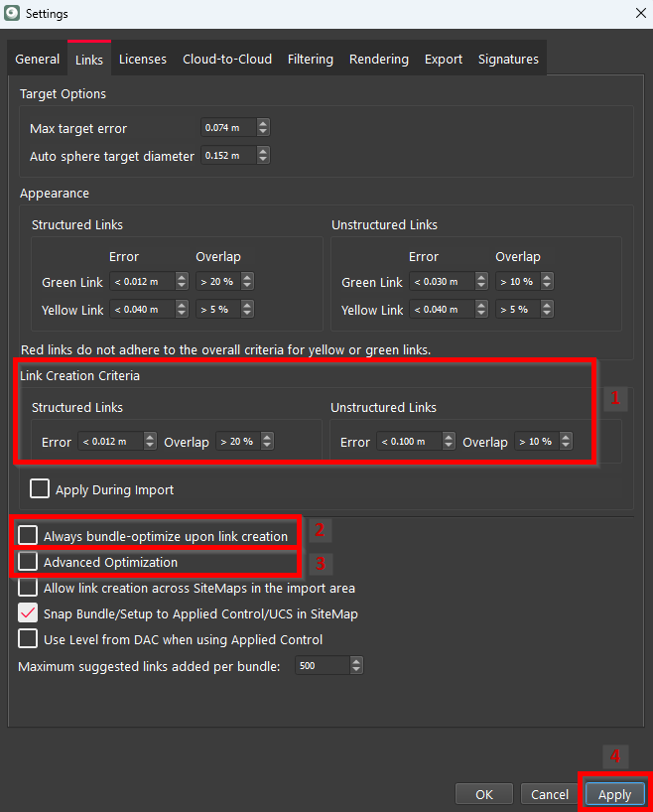
Task: Click Unstructured Links creation error field
Action: click(x=409, y=442)
